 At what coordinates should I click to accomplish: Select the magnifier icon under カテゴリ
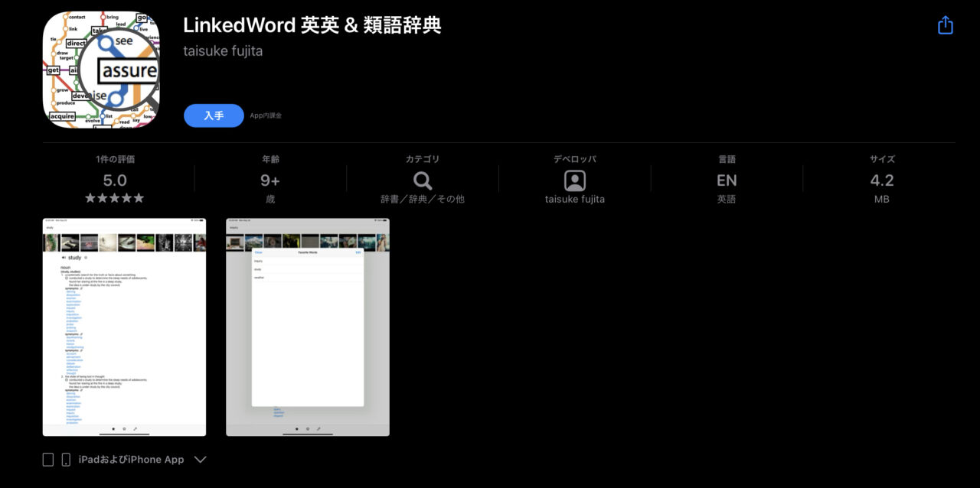click(x=421, y=181)
